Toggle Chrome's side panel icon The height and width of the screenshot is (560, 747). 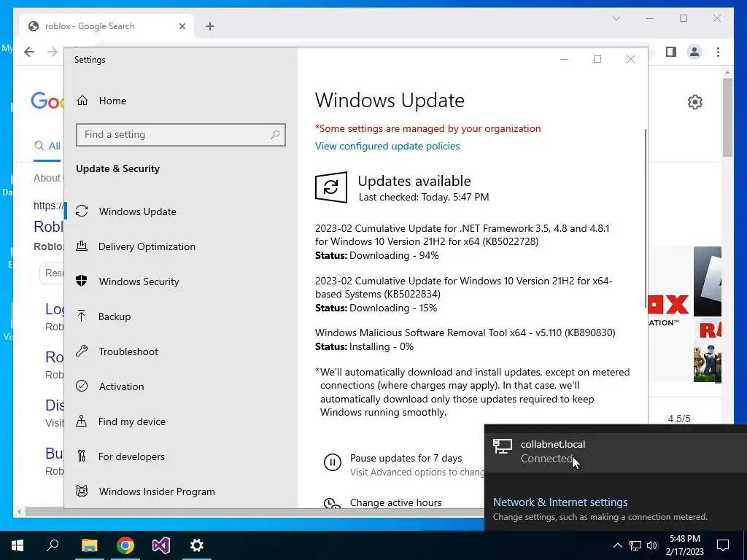[671, 52]
